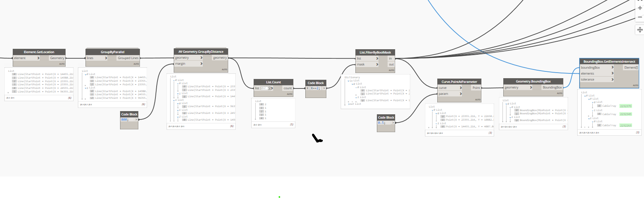Click the element input port chevron
Viewport: 644px width, 198px height.
pyautogui.click(x=39, y=58)
